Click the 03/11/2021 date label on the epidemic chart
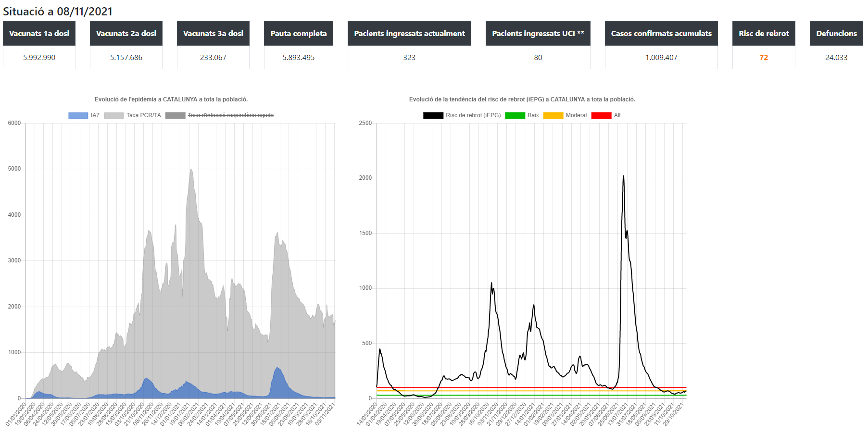The image size is (868, 433). [325, 414]
